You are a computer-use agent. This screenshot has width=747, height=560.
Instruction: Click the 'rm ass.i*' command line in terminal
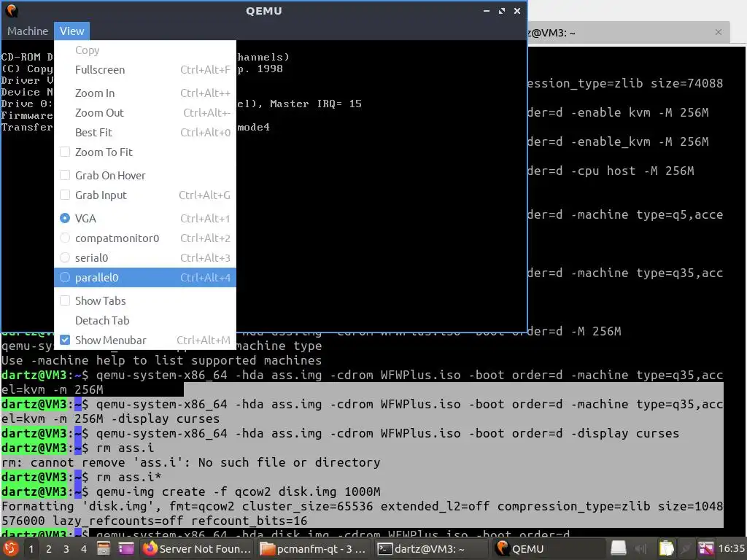[x=128, y=477]
